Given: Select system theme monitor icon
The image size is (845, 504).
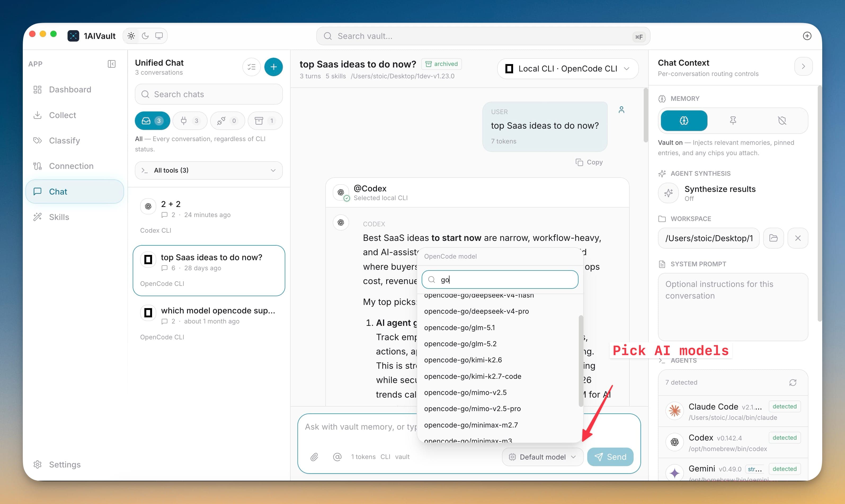Looking at the screenshot, I should (159, 36).
